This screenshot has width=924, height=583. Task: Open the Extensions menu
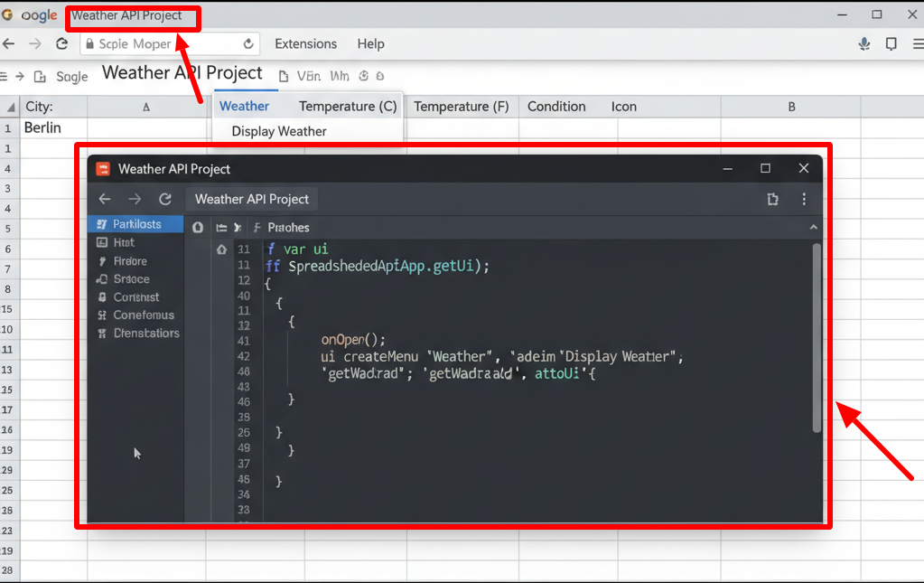tap(306, 43)
